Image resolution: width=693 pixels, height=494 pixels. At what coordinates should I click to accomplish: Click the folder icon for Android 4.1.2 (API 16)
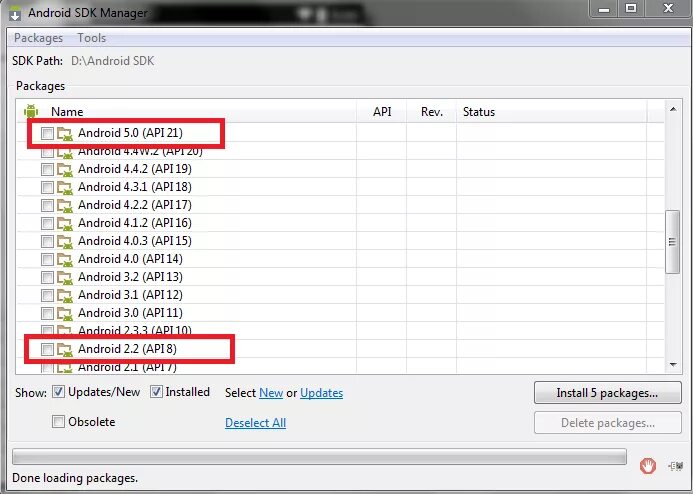click(x=65, y=224)
